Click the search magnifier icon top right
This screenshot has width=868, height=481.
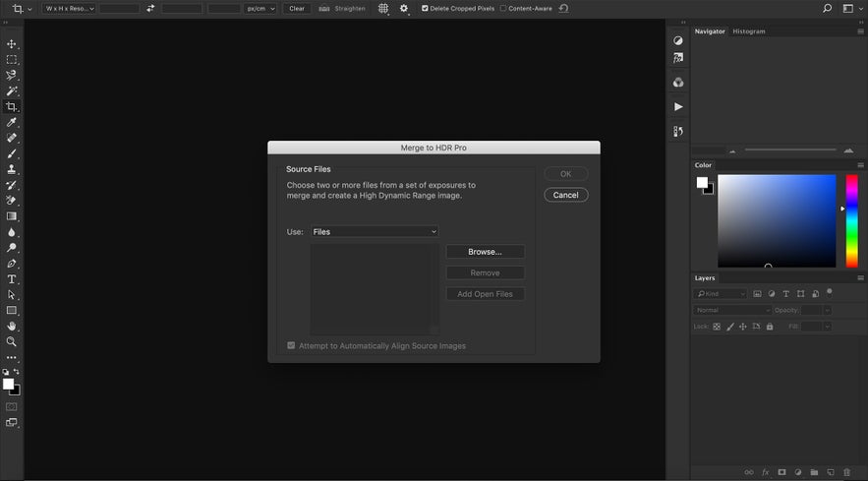(827, 8)
